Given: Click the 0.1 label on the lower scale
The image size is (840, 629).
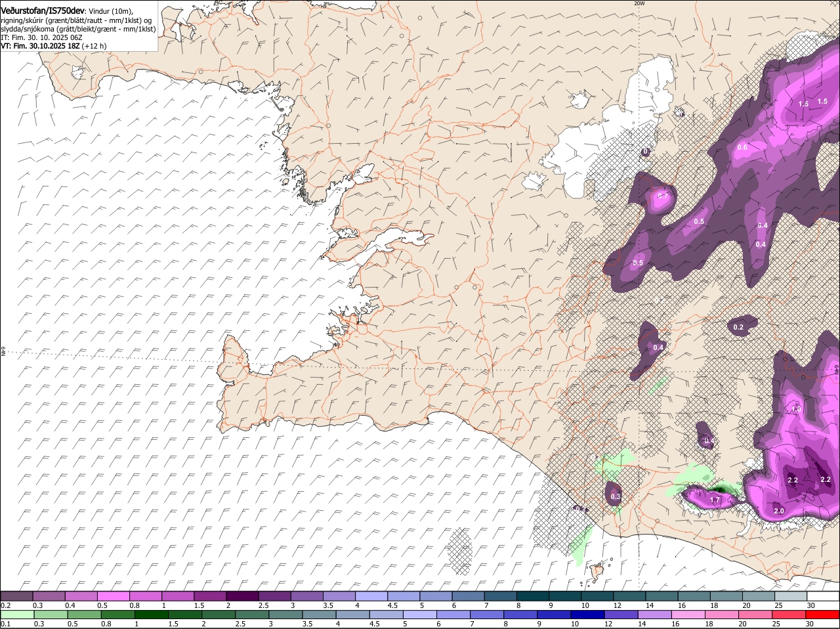Looking at the screenshot, I should coord(5,624).
